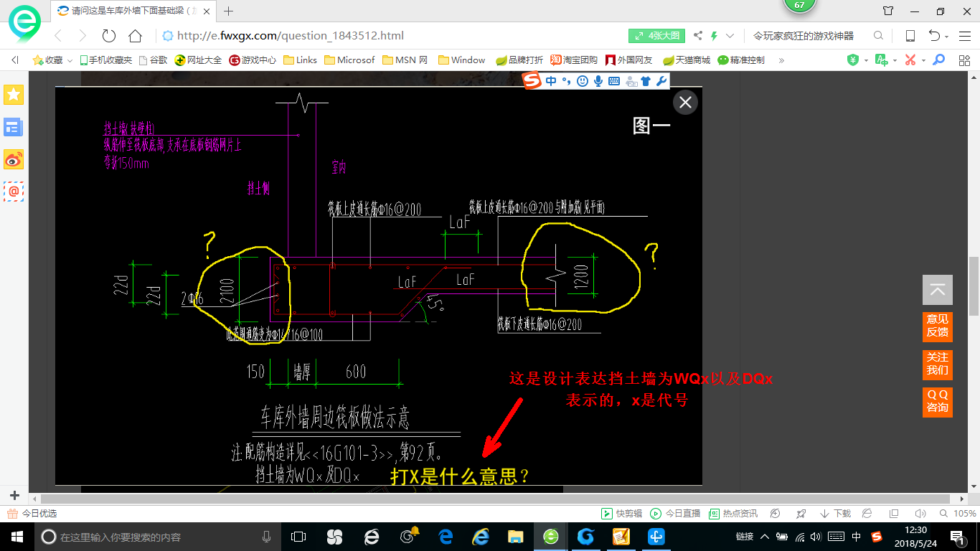Click the green lightning speed-mode icon
This screenshot has width=980, height=551.
(715, 36)
